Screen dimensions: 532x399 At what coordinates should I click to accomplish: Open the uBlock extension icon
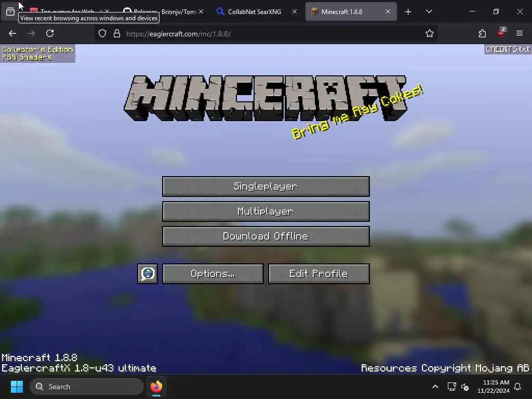[x=501, y=33]
